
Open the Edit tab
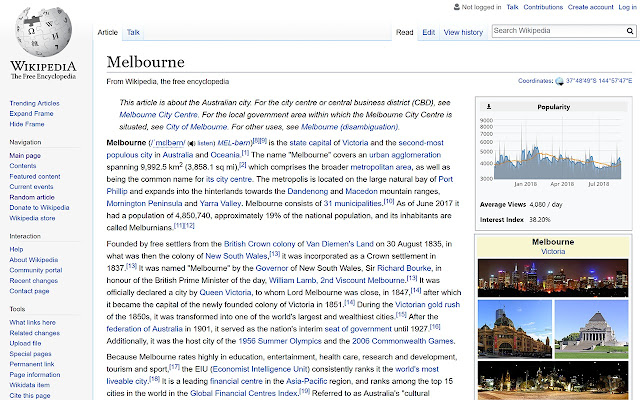tap(429, 32)
